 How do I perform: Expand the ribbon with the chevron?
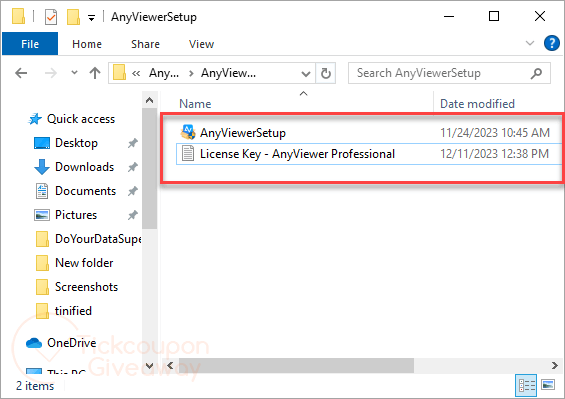click(530, 43)
